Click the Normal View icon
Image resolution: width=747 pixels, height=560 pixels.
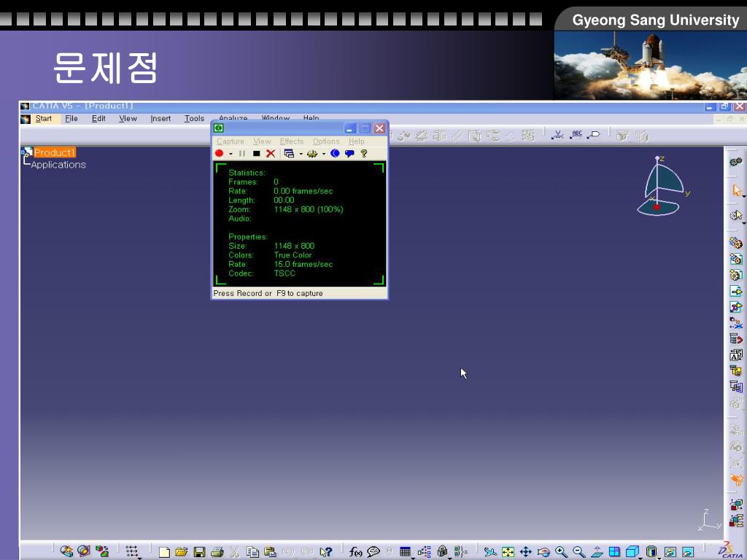(x=597, y=551)
